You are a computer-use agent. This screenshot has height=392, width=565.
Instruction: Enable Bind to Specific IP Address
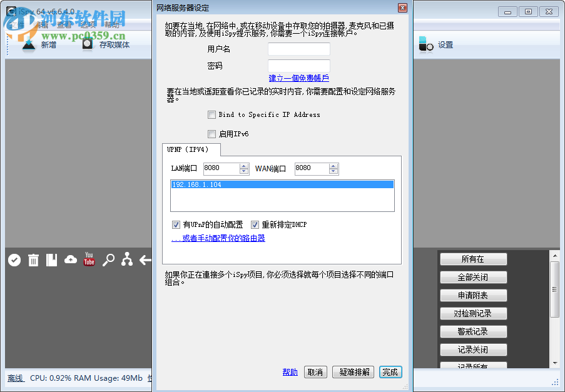pyautogui.click(x=212, y=114)
